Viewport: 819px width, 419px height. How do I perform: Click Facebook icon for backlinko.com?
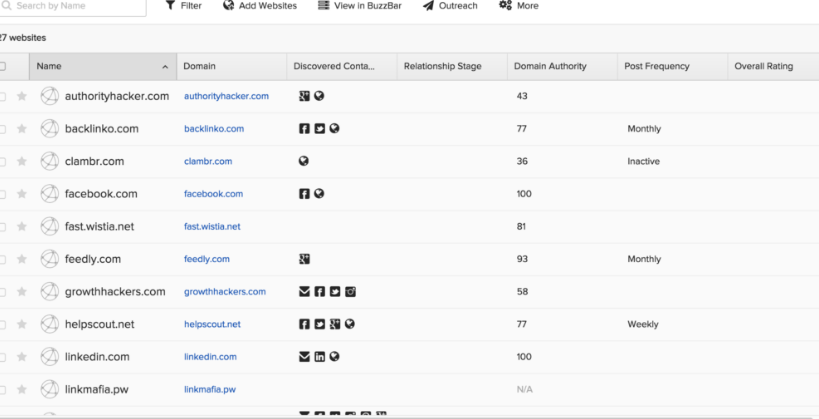click(x=304, y=129)
